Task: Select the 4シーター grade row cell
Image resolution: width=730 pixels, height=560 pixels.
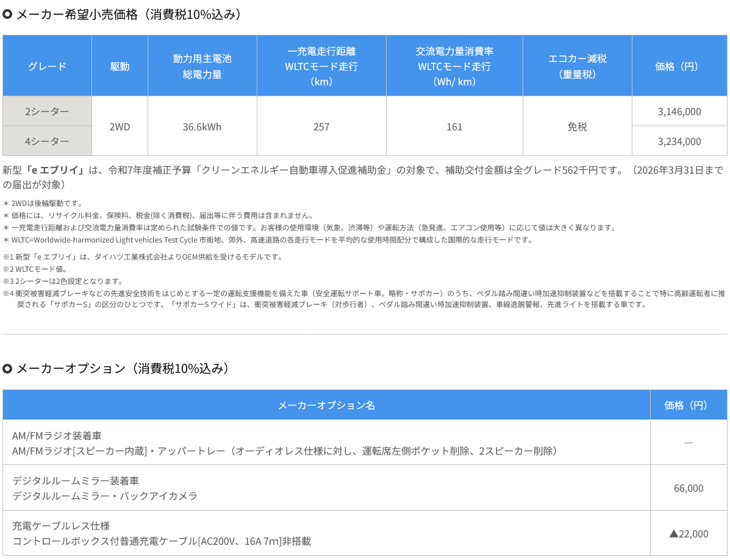Action: tap(47, 141)
